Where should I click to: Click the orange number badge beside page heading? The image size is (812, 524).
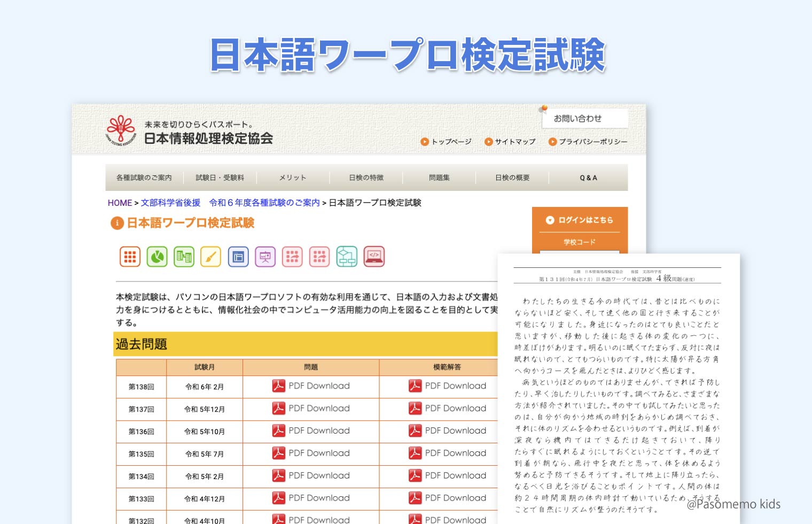click(x=117, y=223)
